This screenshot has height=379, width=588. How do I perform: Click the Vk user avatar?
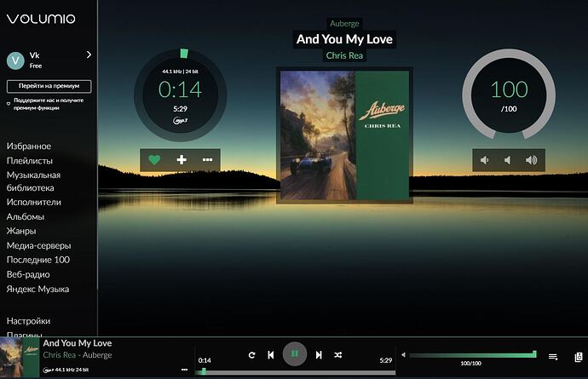point(15,60)
